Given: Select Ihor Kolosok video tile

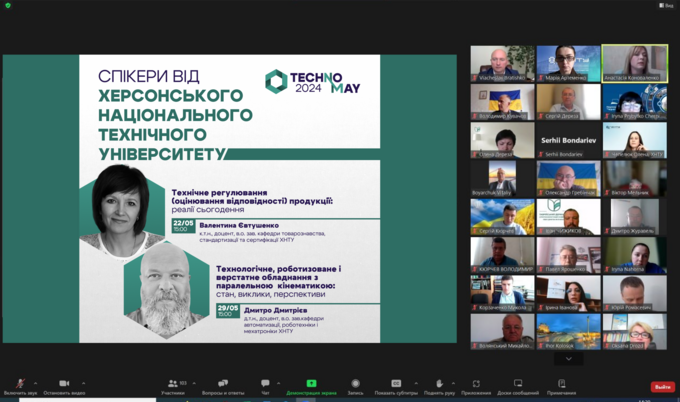Looking at the screenshot, I should pos(569,331).
